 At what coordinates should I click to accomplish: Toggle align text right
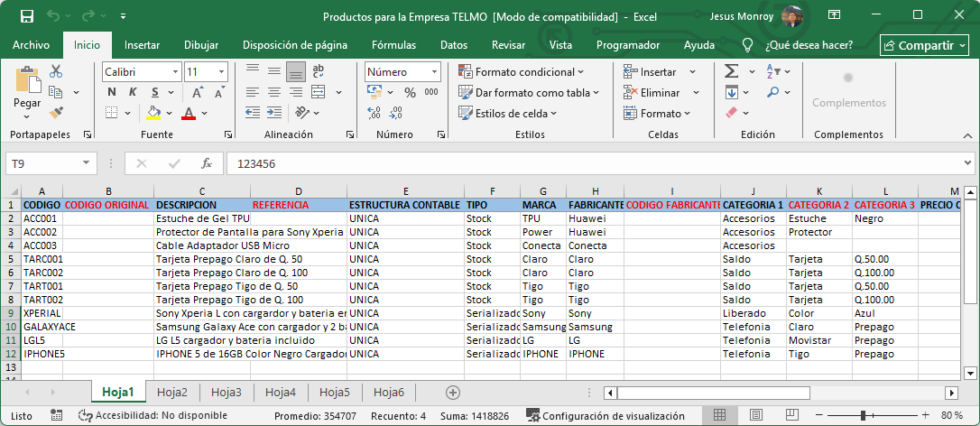296,92
